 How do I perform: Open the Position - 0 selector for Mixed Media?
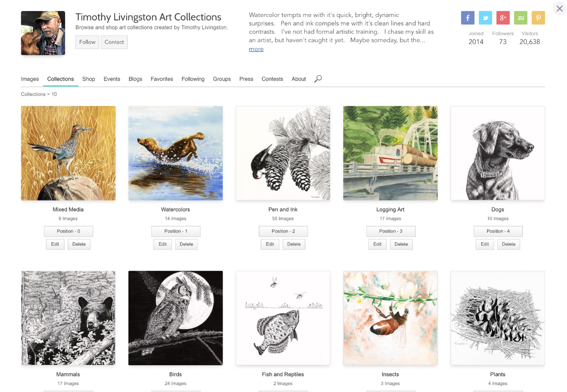[x=68, y=231]
